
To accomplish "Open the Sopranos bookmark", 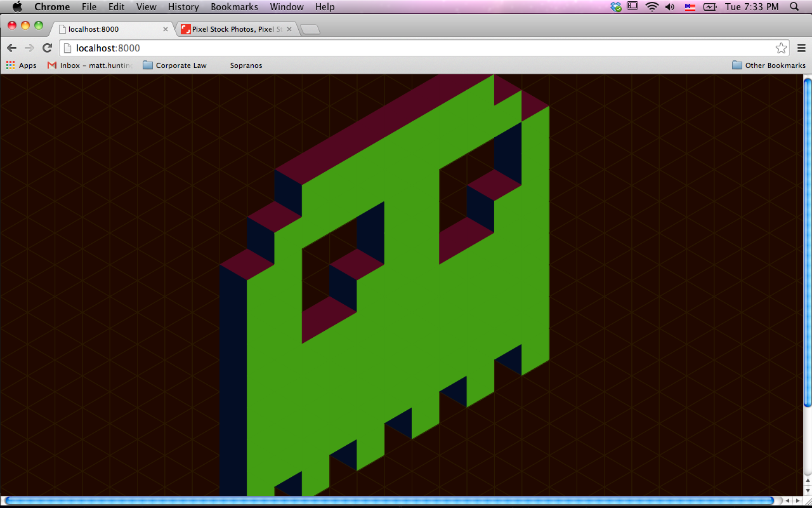I will tap(246, 65).
